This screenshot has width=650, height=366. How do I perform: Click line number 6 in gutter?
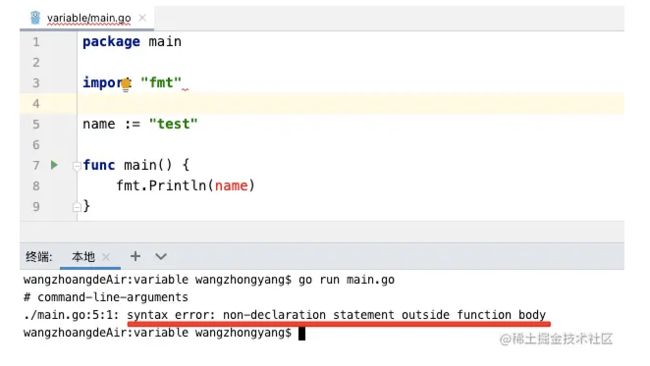(36, 145)
